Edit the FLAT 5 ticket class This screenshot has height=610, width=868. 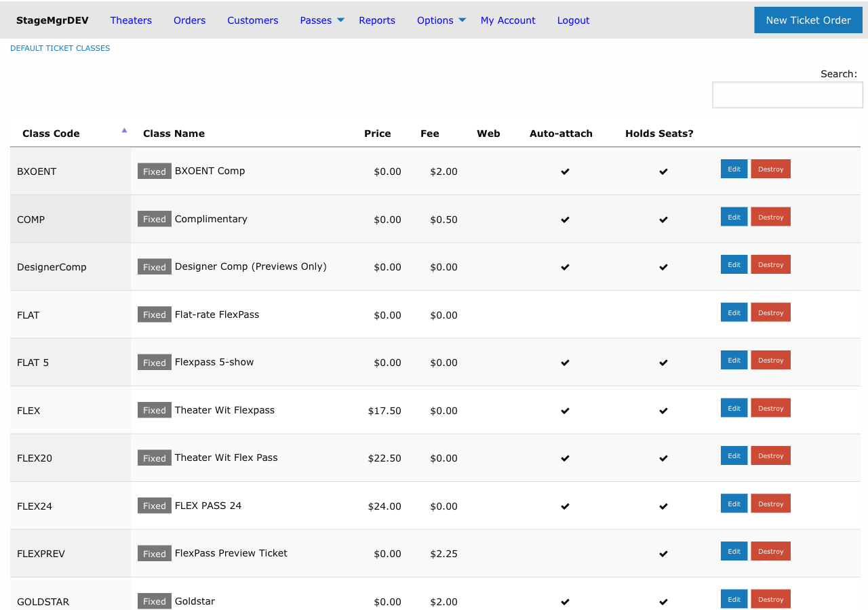734,360
